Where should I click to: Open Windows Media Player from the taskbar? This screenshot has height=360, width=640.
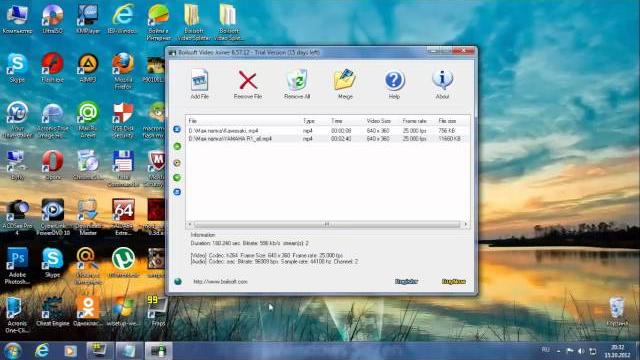pyautogui.click(x=70, y=351)
